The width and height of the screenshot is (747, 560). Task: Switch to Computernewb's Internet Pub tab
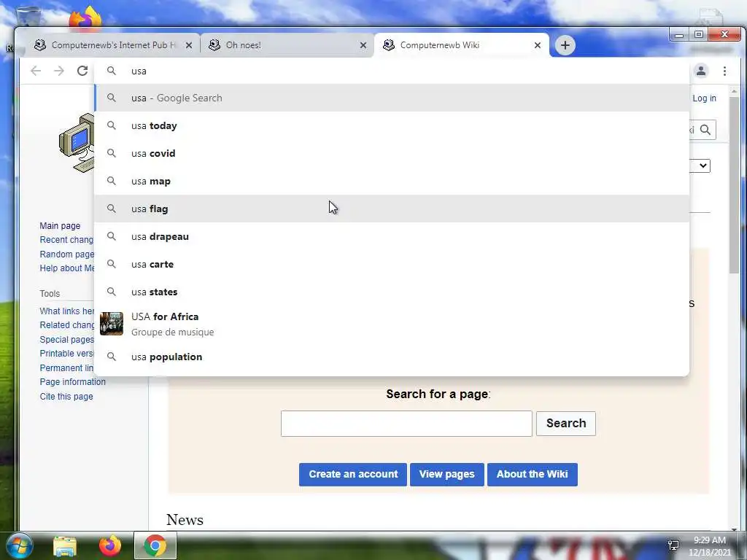pyautogui.click(x=112, y=45)
